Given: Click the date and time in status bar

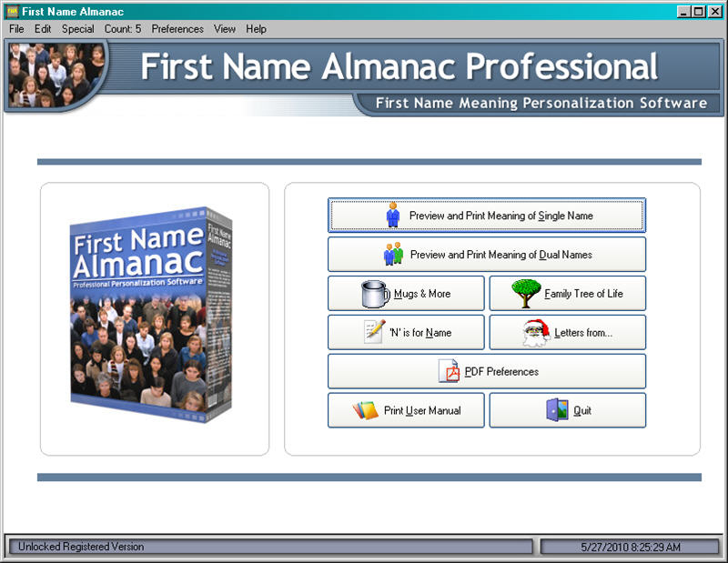Looking at the screenshot, I should [631, 548].
